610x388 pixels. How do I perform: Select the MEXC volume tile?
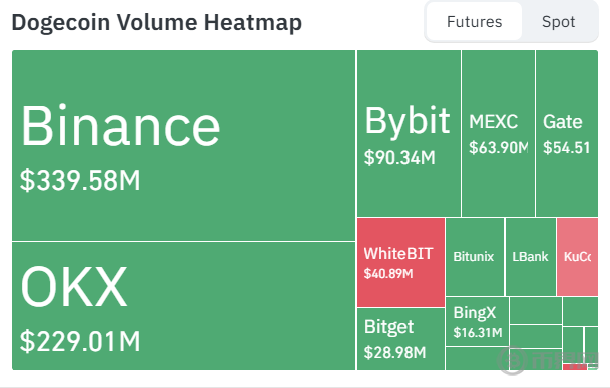[x=498, y=133]
